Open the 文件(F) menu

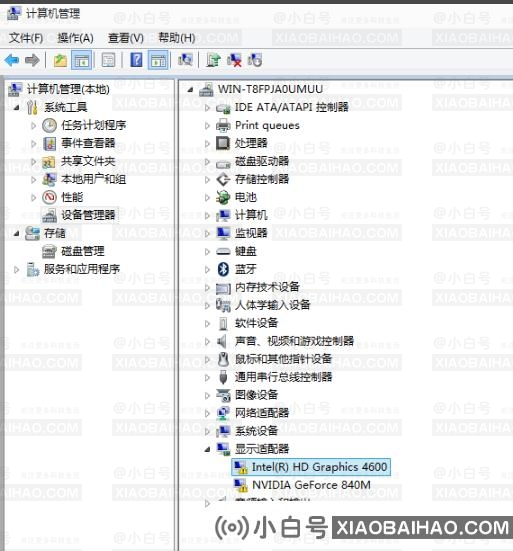click(x=26, y=38)
